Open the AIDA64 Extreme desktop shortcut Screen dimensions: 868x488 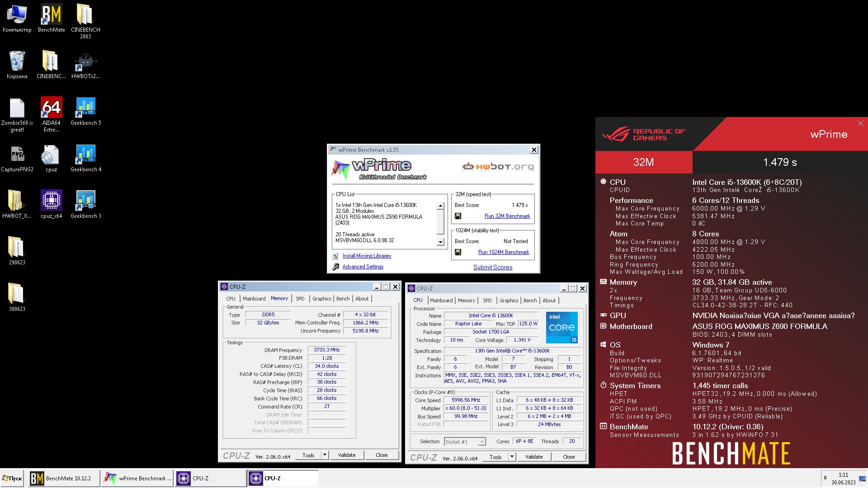tap(52, 114)
